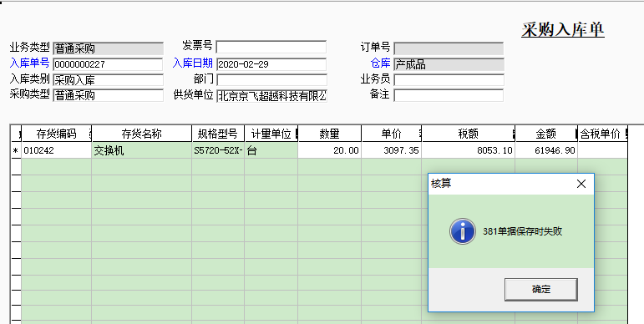Click the empty 备注 input field

pyautogui.click(x=449, y=95)
